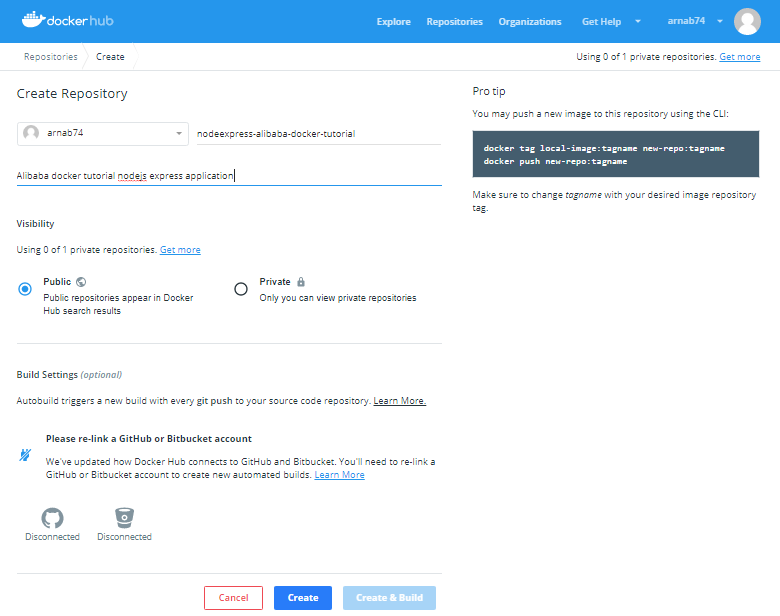The width and height of the screenshot is (780, 616).
Task: Click the globe icon beside Public
Action: [x=81, y=282]
